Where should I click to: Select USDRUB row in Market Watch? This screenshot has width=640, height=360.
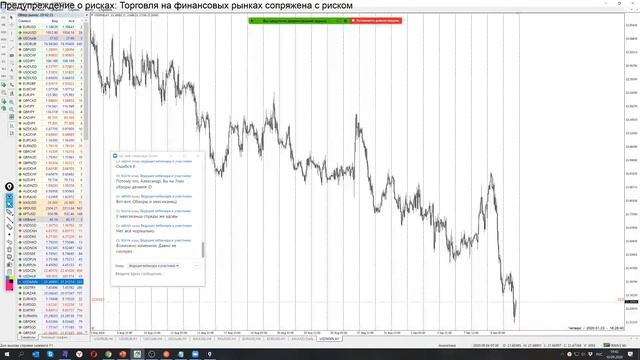coord(51,44)
